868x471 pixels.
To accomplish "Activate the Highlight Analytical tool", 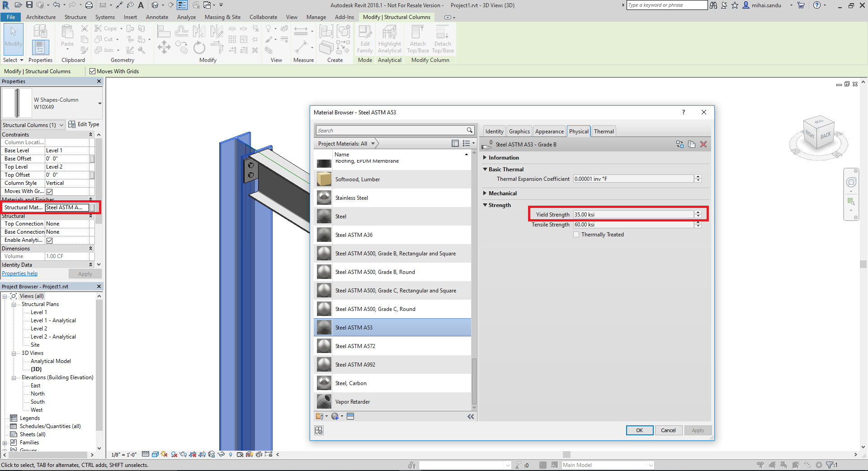I will click(389, 39).
